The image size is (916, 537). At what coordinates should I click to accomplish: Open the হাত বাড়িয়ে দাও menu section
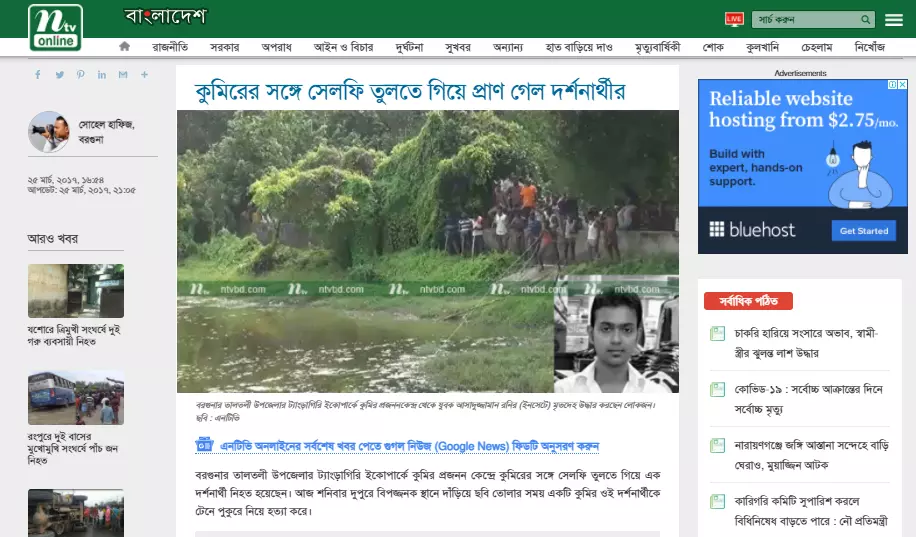579,47
